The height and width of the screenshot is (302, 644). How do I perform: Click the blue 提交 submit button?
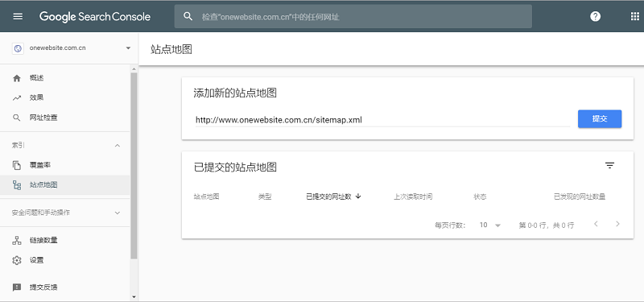point(600,118)
